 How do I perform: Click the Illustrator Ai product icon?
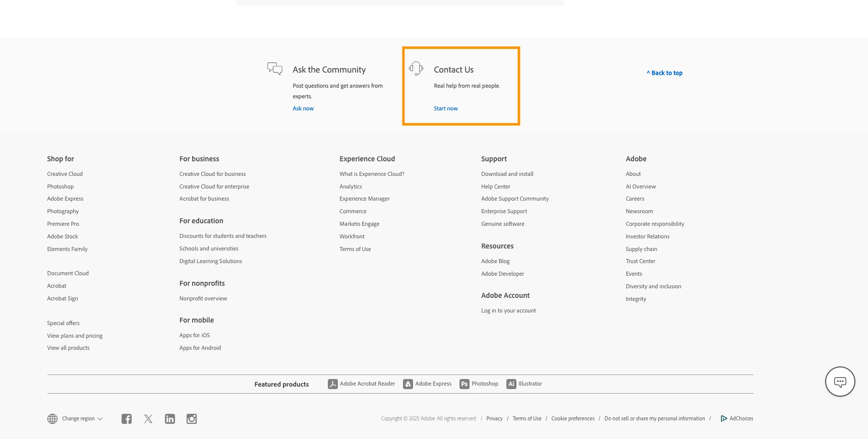coord(511,384)
